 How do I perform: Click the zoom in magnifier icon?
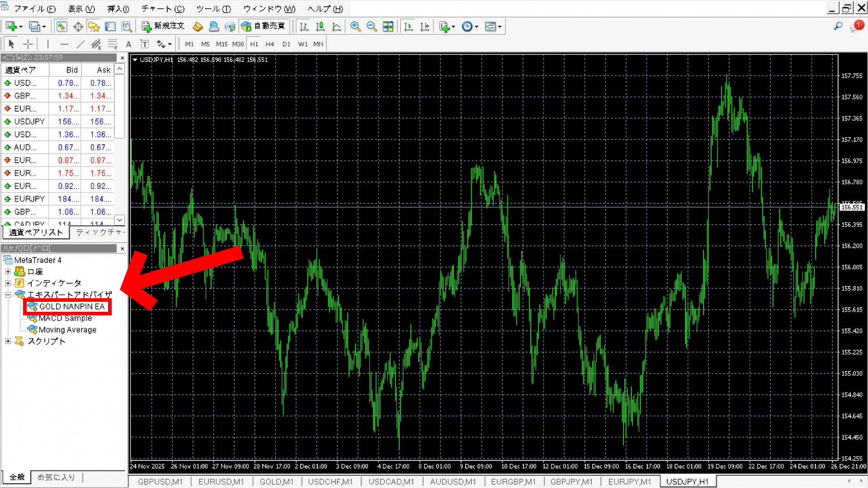[355, 27]
